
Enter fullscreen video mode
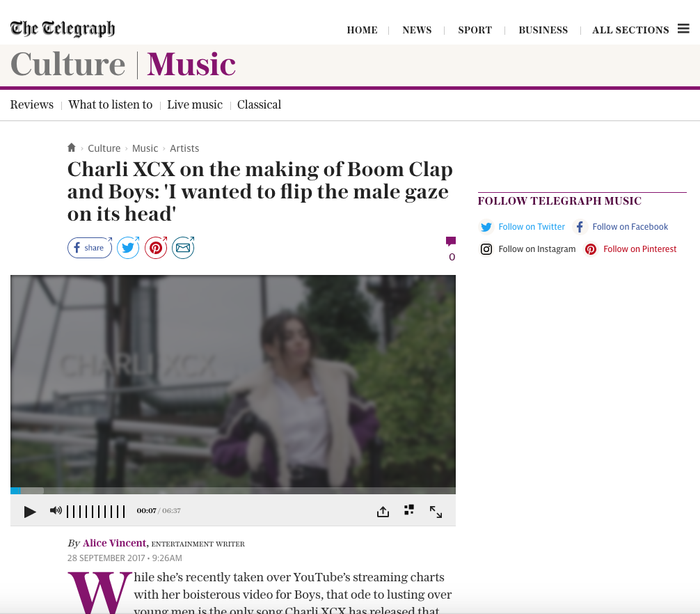tap(436, 512)
